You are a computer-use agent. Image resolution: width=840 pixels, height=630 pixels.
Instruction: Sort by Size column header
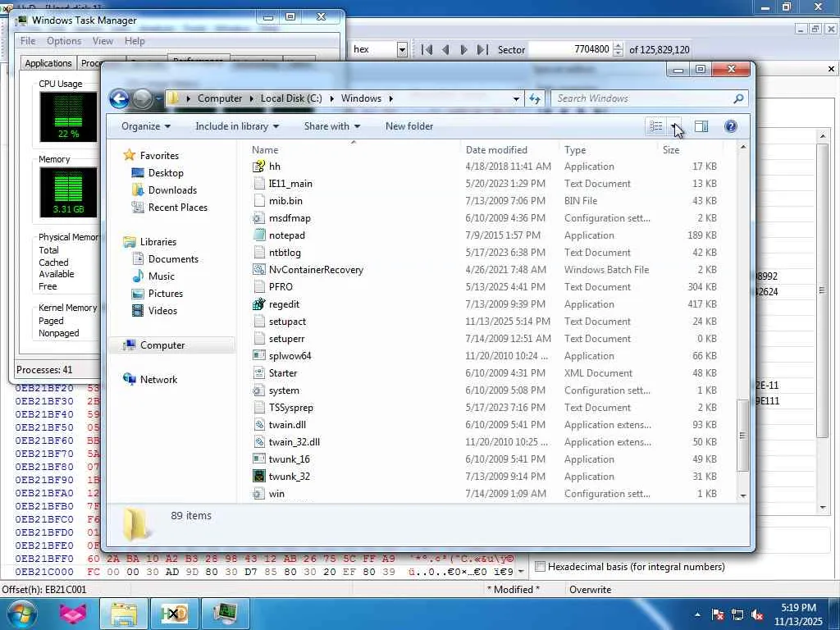tap(690, 150)
